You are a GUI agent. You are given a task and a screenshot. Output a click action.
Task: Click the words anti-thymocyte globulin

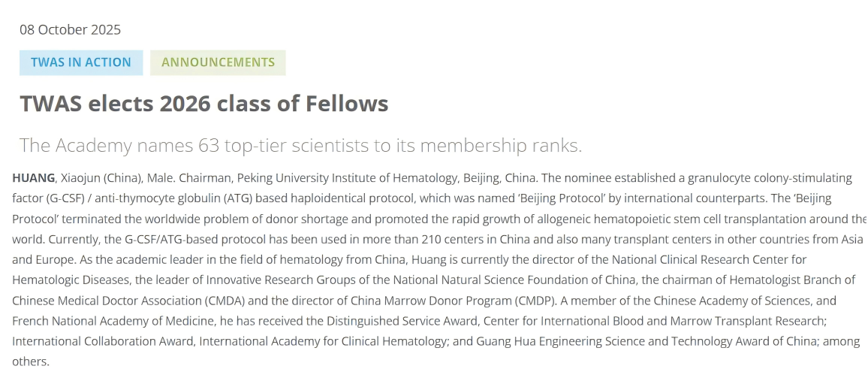[x=172, y=198]
